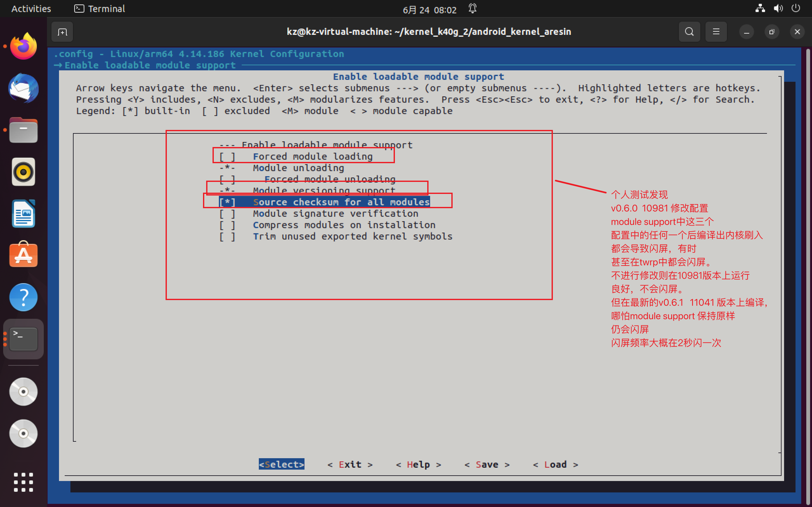
Task: Open LibreOffice Writer from dock
Action: pyautogui.click(x=23, y=214)
